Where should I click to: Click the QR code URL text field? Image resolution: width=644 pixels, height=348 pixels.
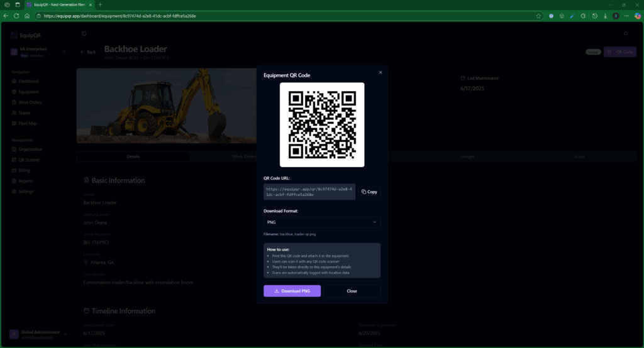[x=309, y=192]
